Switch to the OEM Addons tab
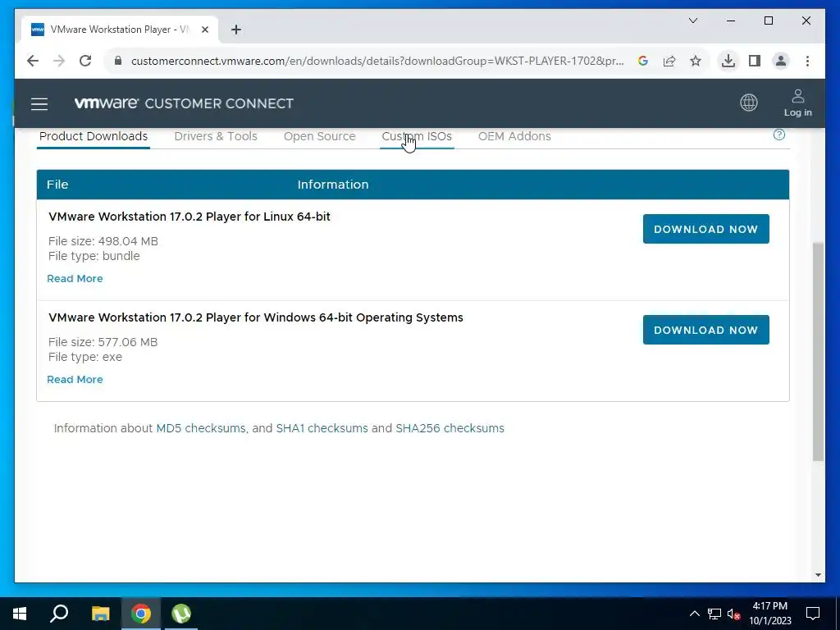840x630 pixels. [514, 136]
